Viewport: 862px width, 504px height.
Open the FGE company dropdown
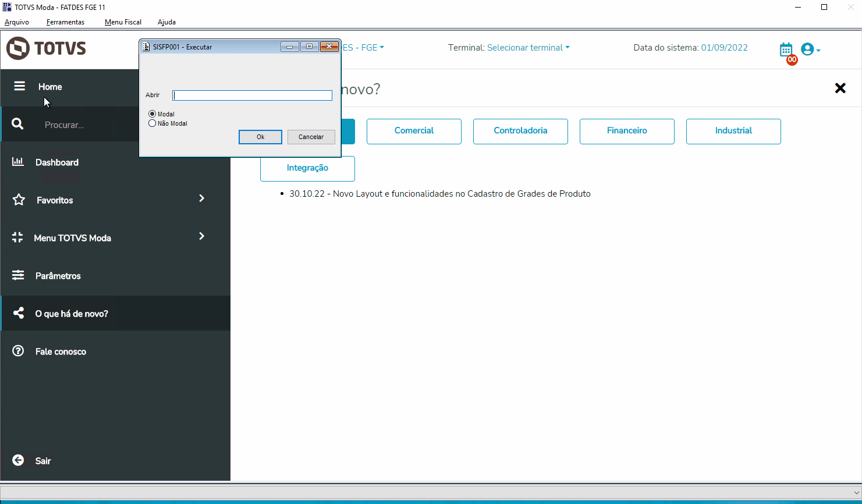coord(363,48)
